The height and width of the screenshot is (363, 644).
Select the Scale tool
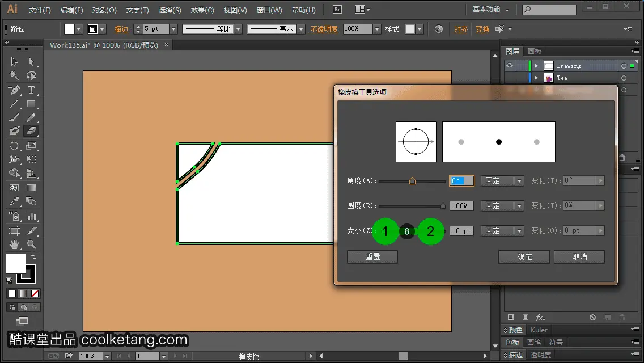[x=31, y=146]
